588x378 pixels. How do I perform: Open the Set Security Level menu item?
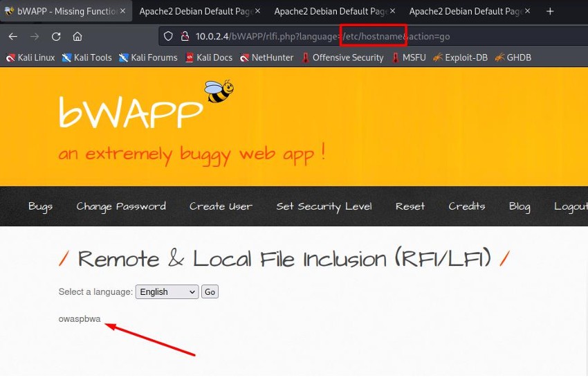coord(324,206)
